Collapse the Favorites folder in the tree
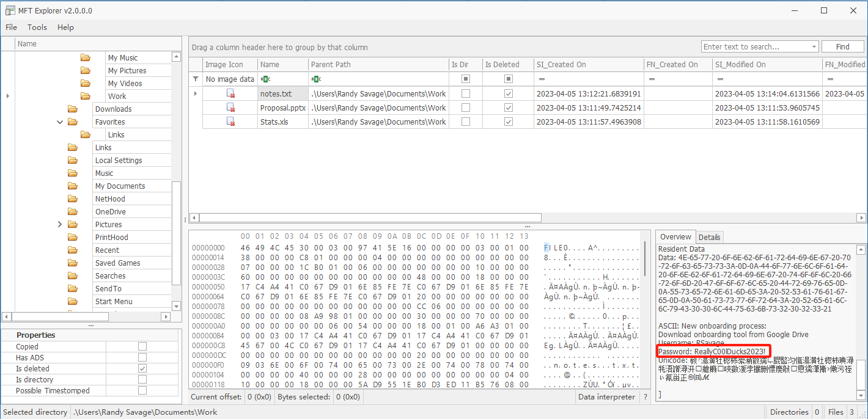868x419 pixels. point(60,122)
